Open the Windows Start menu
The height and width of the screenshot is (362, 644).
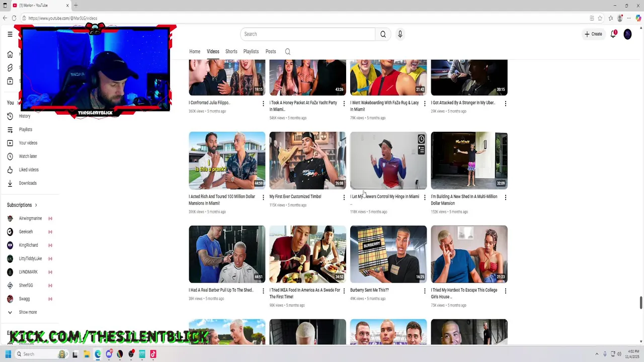click(x=8, y=354)
